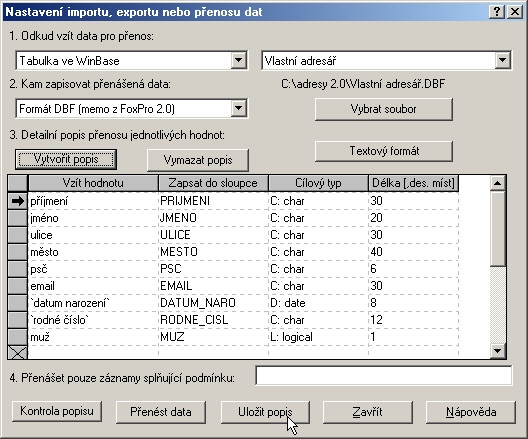Select current row arrow marker for příjmení

18,201
